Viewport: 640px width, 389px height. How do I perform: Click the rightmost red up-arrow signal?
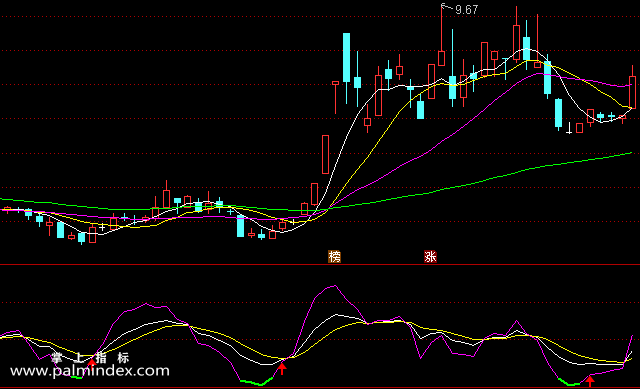590,381
